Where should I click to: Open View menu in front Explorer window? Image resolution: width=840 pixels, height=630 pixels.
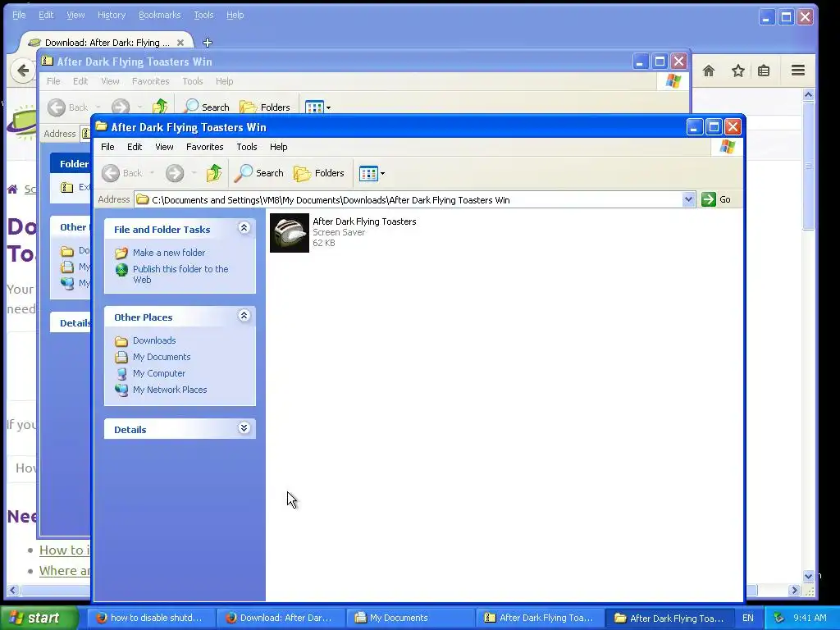[x=164, y=147]
